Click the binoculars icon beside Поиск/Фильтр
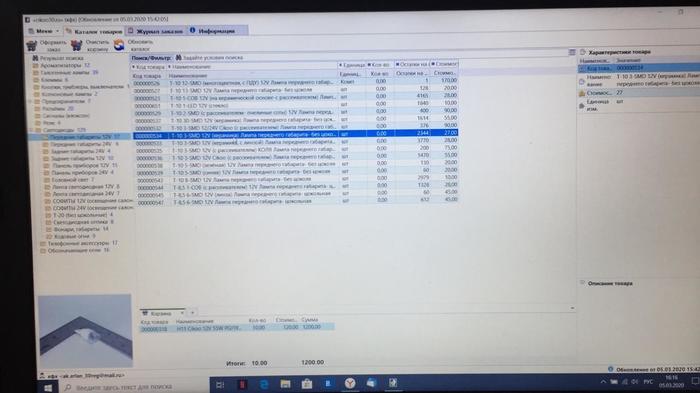 (x=179, y=58)
